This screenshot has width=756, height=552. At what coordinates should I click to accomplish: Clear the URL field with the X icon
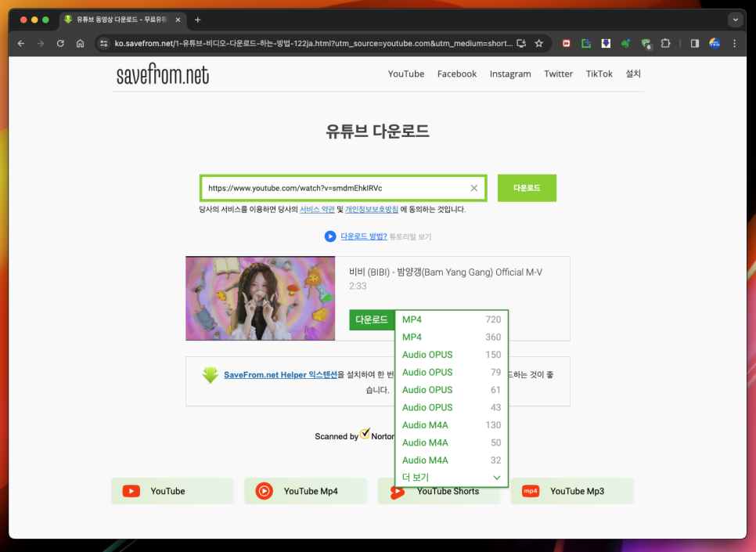tap(474, 188)
